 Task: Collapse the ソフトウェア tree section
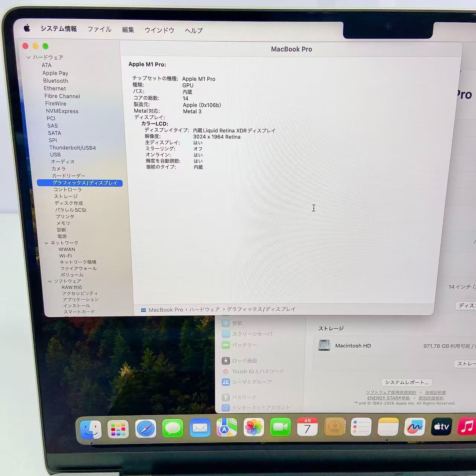pos(50,281)
